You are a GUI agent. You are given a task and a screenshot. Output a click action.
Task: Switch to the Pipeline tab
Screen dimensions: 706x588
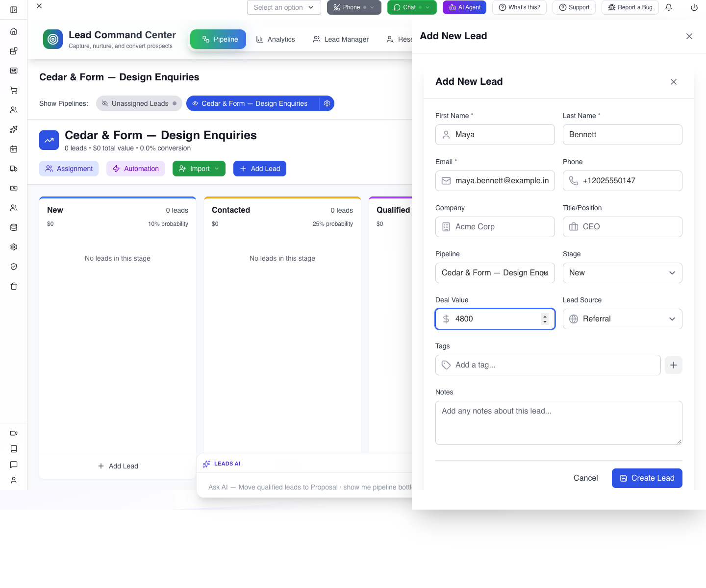point(218,39)
